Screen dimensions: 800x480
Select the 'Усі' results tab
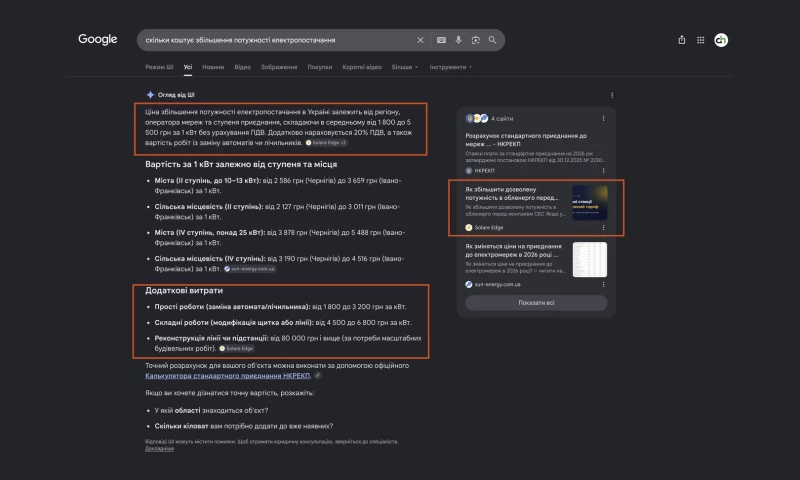188,67
